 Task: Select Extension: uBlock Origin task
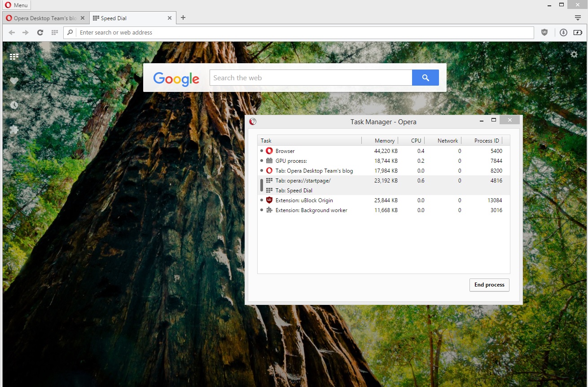click(x=383, y=200)
